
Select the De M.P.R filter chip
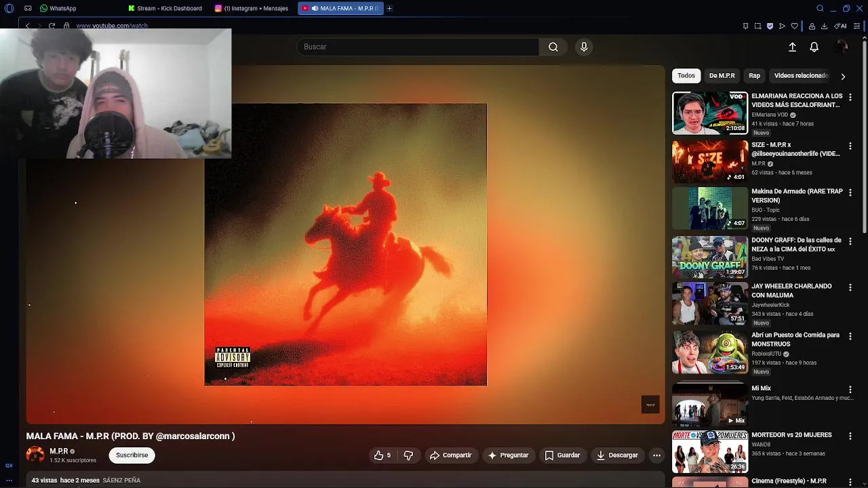[722, 76]
